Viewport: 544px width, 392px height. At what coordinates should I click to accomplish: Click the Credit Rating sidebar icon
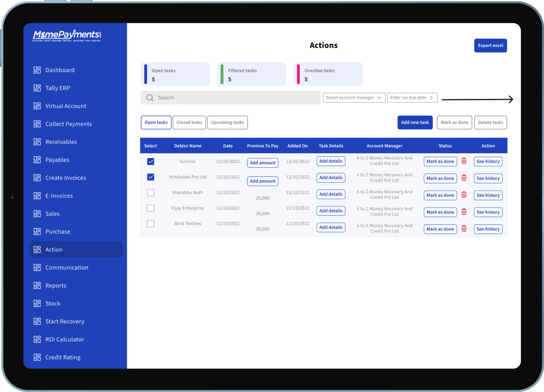[x=37, y=357]
